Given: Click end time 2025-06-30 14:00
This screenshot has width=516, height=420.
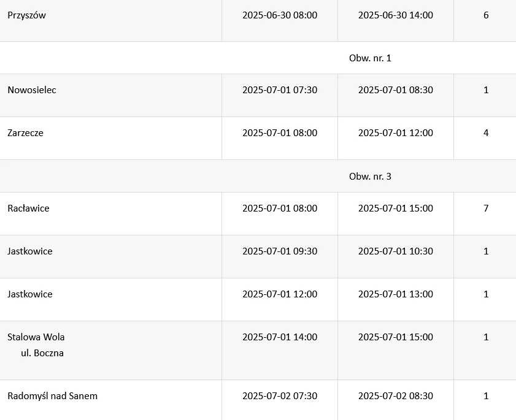Looking at the screenshot, I should coord(396,15).
